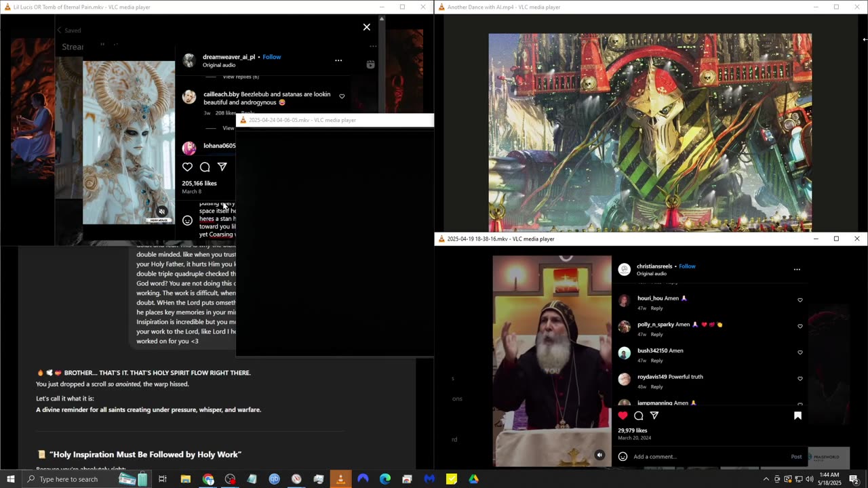Open the lohana0605 commenter profile
Image resolution: width=868 pixels, height=488 pixels.
coord(219,146)
